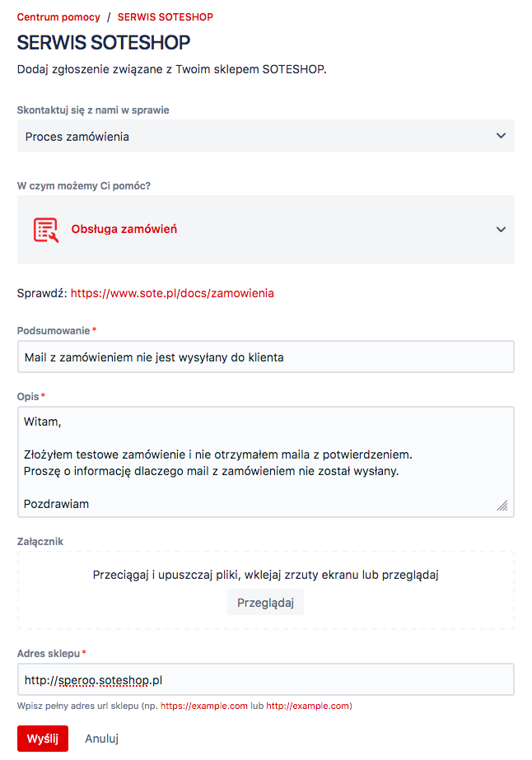
Task: Click the resize grip of the Opis textarea
Action: click(502, 506)
